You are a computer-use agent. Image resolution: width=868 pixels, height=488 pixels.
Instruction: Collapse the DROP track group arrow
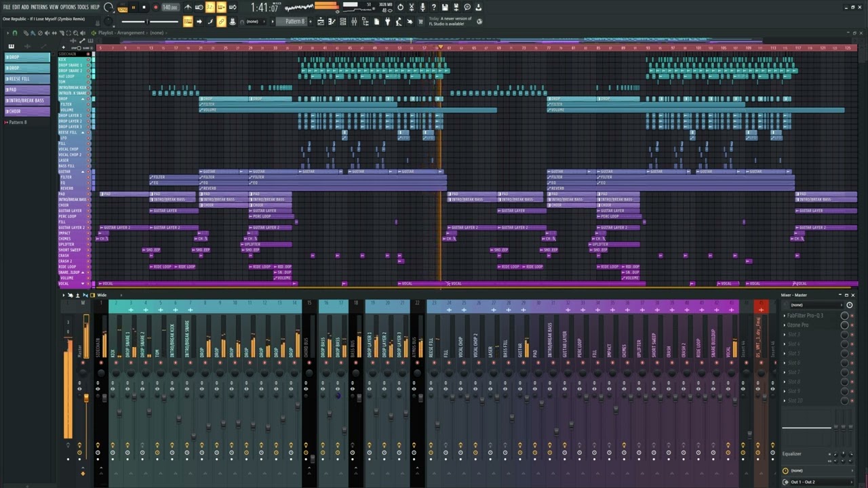coord(83,99)
